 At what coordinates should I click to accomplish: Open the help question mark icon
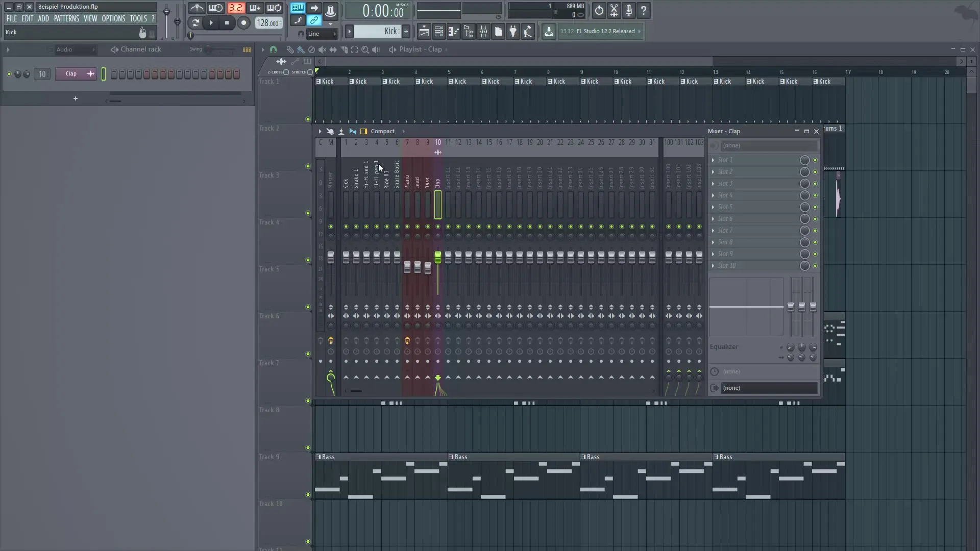coord(644,10)
